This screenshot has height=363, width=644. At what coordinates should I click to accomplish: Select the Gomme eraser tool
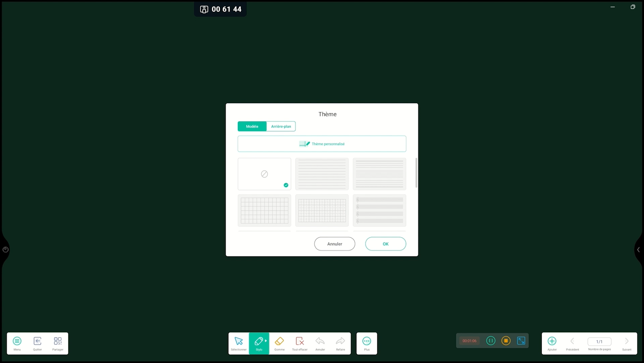point(279,341)
